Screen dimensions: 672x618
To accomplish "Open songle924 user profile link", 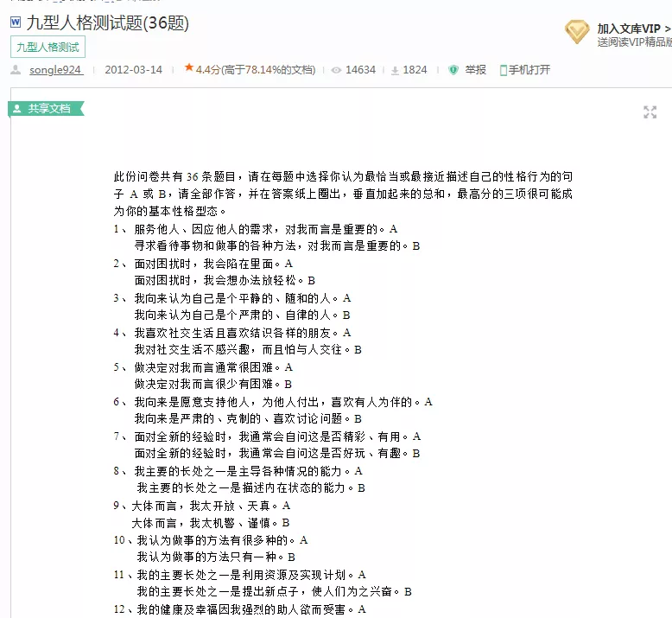I will 56,70.
